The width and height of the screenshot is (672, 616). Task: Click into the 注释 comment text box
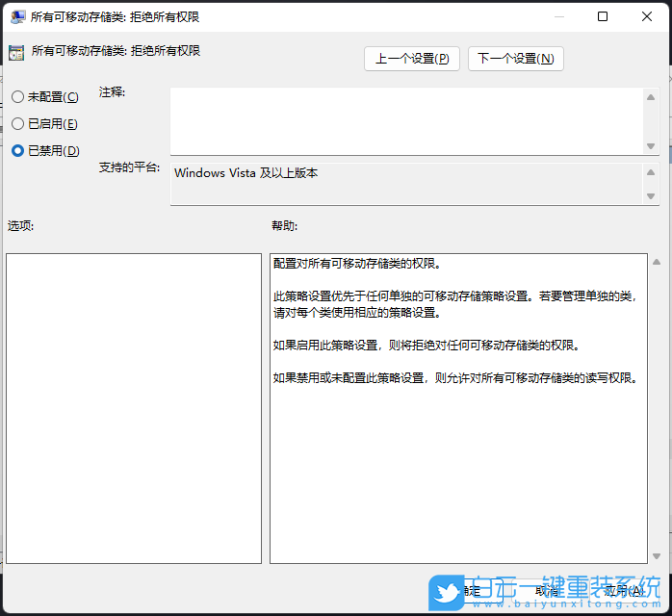click(x=406, y=121)
